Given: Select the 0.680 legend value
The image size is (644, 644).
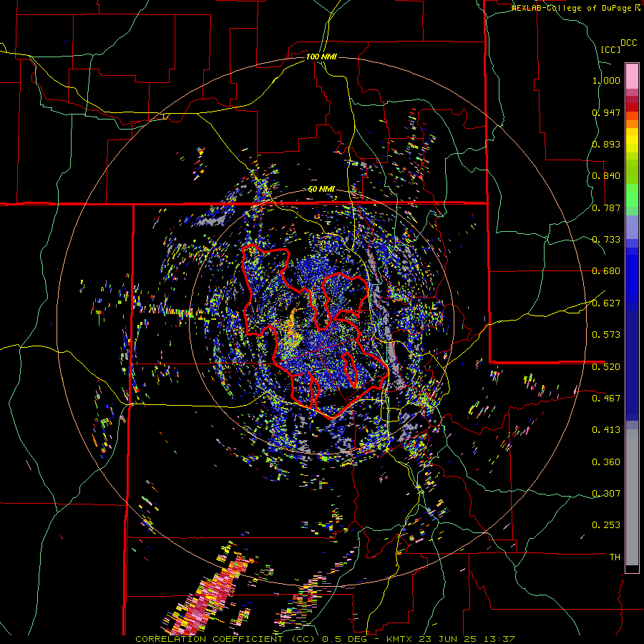Looking at the screenshot, I should [606, 271].
